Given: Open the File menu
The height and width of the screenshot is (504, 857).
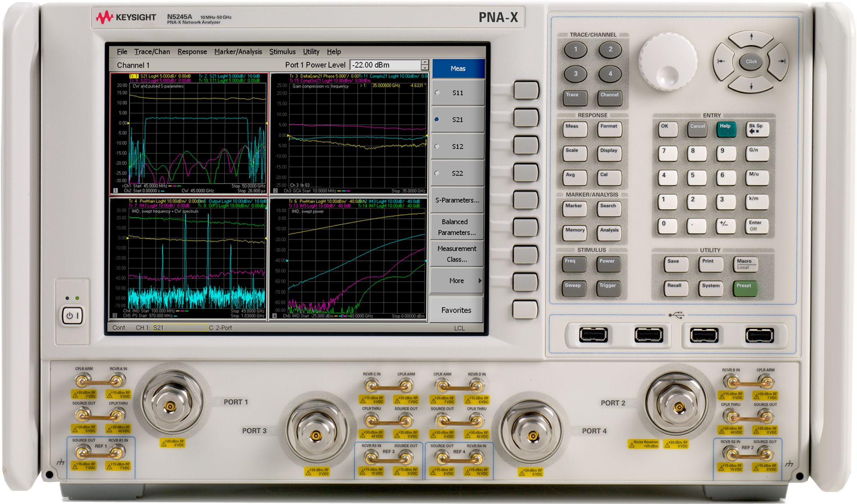Looking at the screenshot, I should coord(122,52).
